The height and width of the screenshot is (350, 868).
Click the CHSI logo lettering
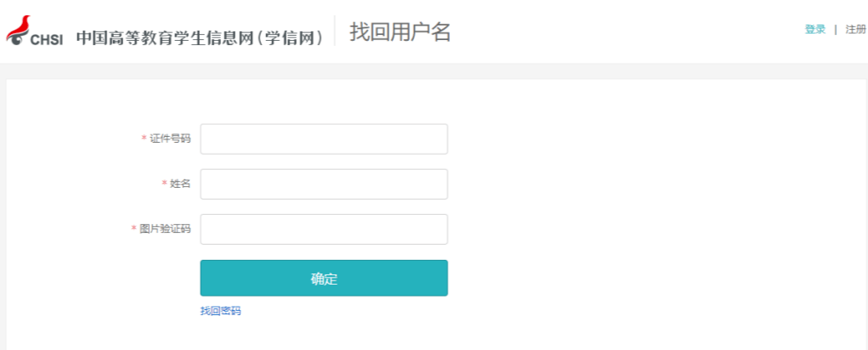pyautogui.click(x=47, y=39)
